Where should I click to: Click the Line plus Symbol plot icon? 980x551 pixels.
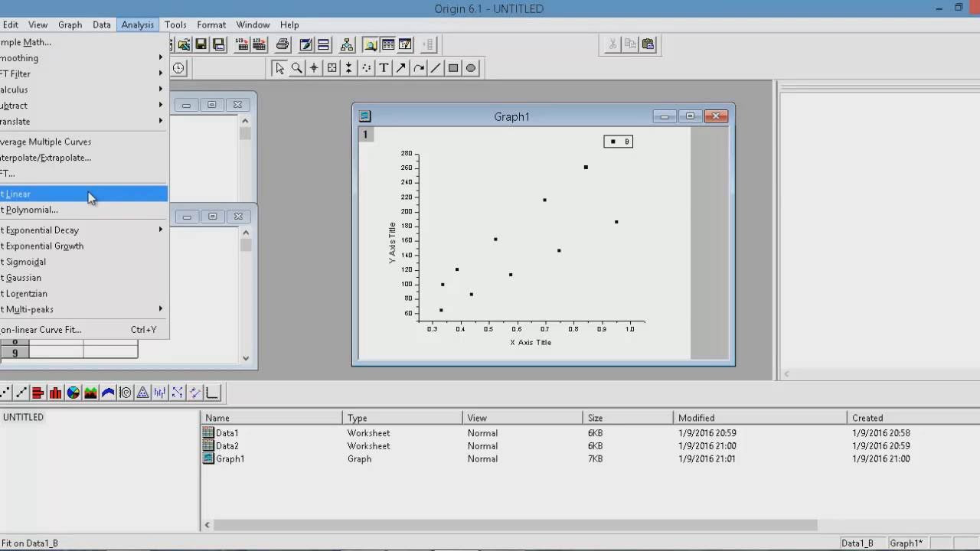21,393
